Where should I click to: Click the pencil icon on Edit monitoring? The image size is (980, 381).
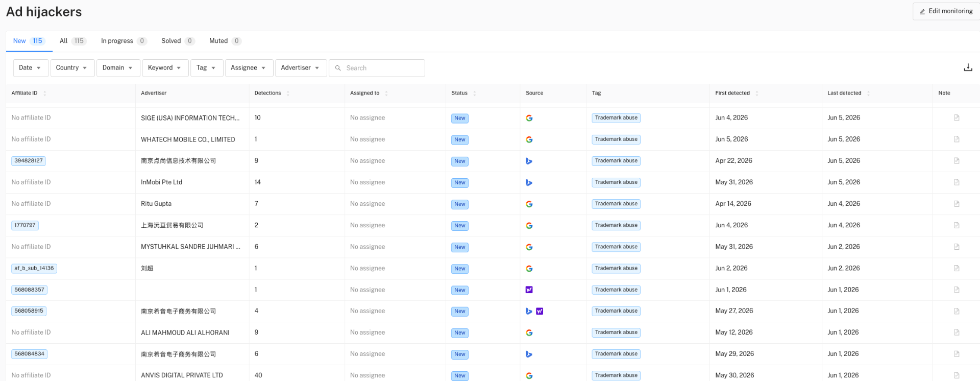coord(922,11)
